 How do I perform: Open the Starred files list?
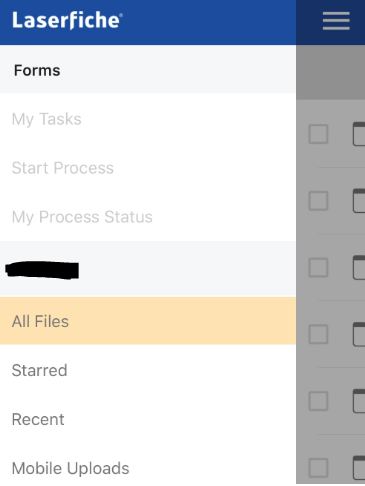148,370
